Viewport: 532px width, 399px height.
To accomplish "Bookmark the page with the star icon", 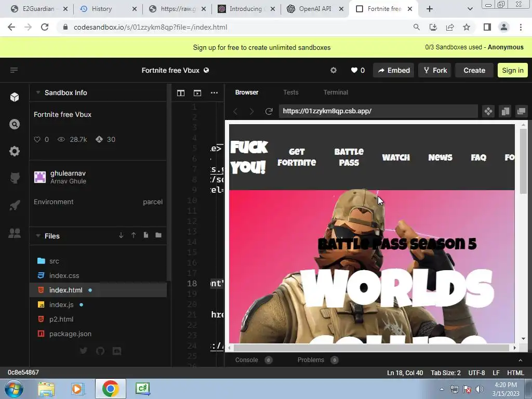I will 467,27.
